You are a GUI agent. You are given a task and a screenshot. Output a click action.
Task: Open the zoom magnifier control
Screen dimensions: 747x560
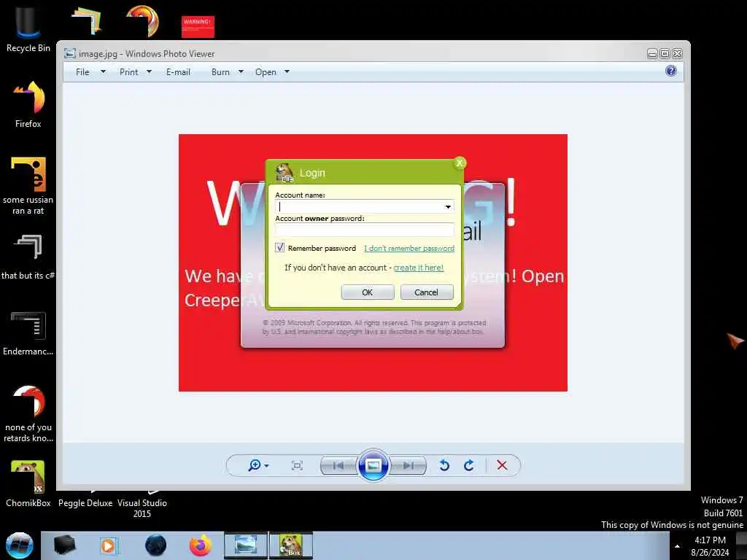(258, 465)
